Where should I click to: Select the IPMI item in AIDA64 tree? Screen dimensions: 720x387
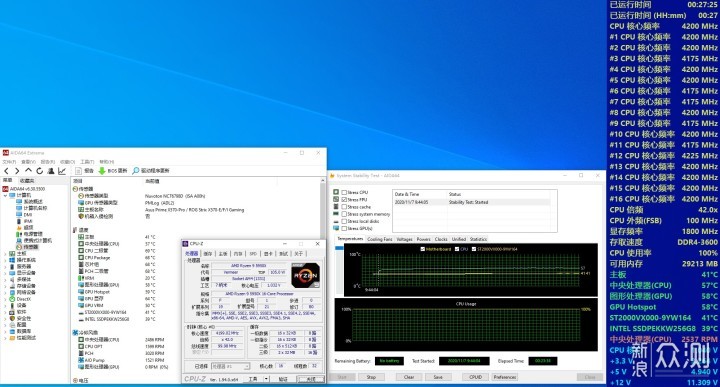[25, 221]
